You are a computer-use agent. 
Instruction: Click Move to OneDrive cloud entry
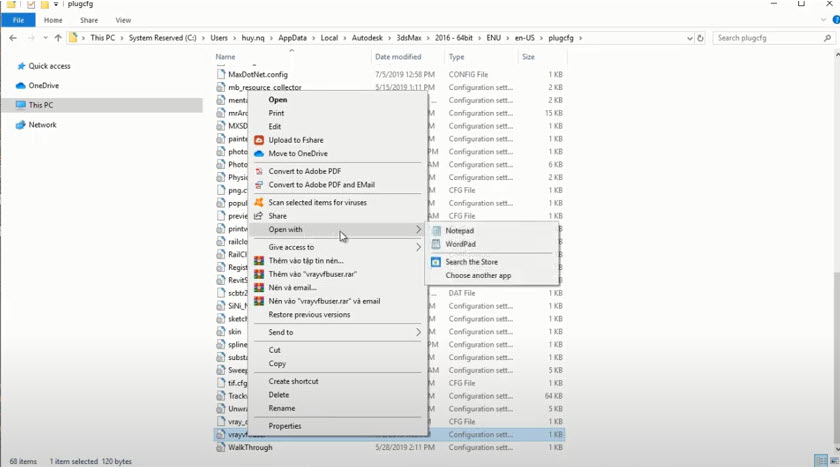click(297, 153)
